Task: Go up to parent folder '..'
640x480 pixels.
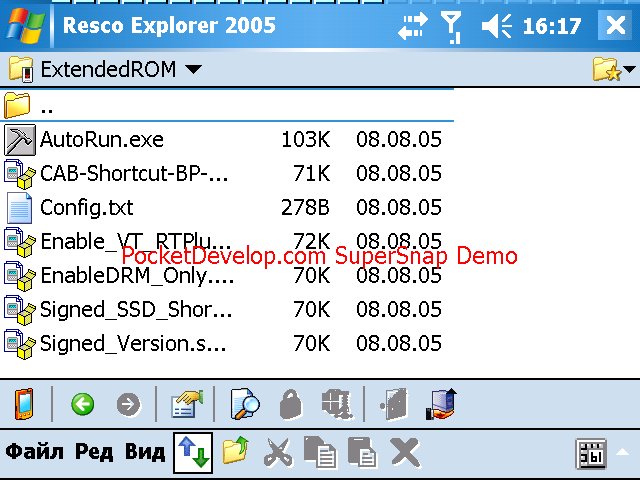Action: (x=227, y=105)
